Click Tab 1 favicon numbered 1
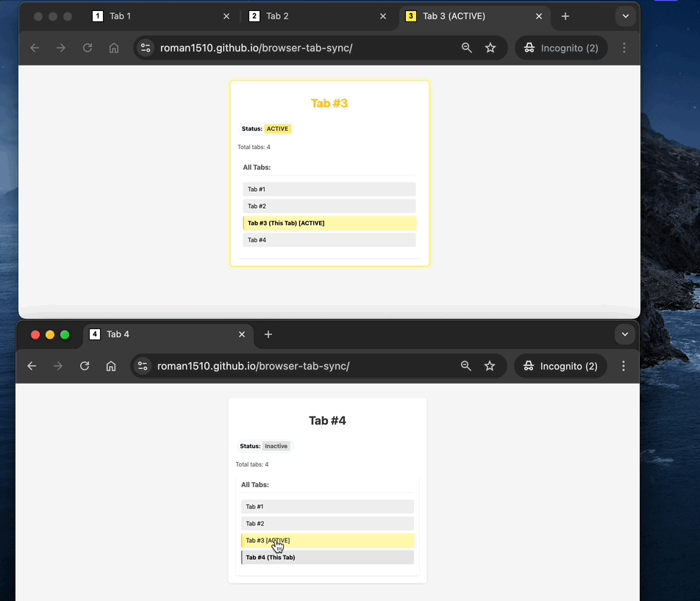Image resolution: width=700 pixels, height=601 pixels. [97, 16]
